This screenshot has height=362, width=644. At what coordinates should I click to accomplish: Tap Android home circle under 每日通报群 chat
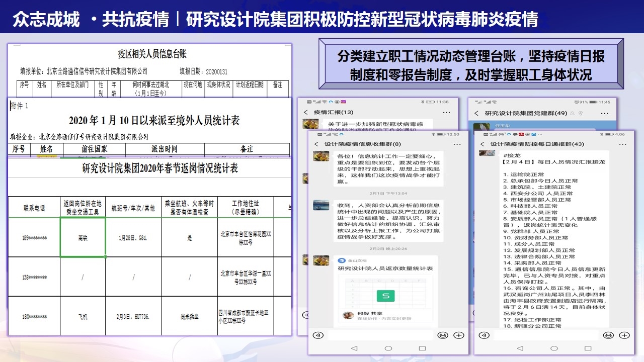point(554,348)
